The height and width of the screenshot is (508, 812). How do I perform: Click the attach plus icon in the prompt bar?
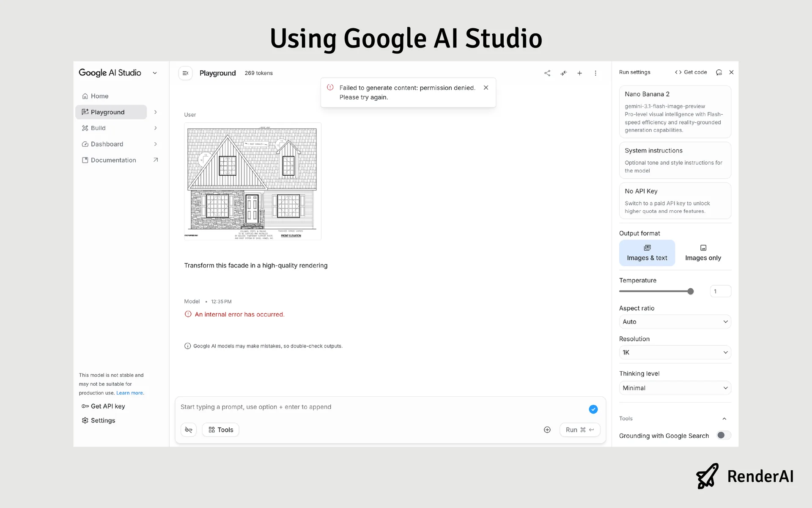point(547,429)
